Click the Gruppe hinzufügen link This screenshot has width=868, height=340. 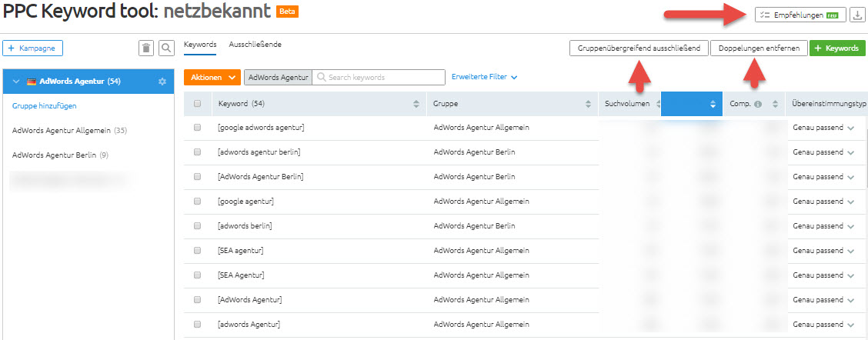click(x=45, y=105)
